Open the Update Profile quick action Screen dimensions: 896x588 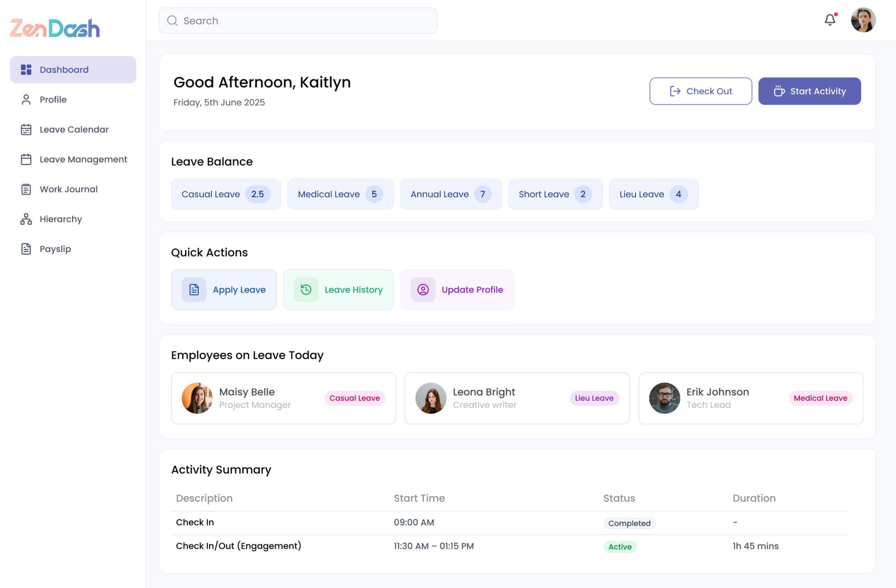[x=457, y=289]
